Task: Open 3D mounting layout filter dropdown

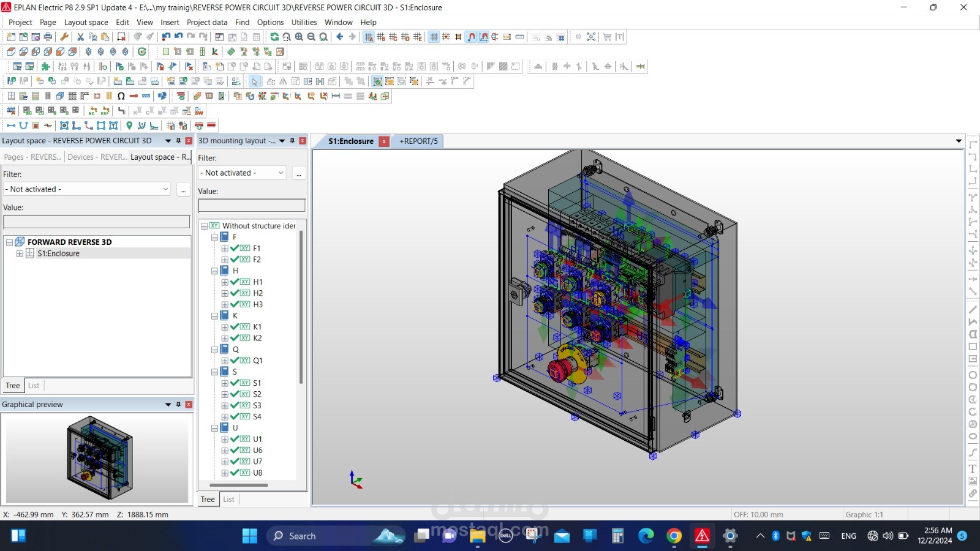Action: (281, 173)
